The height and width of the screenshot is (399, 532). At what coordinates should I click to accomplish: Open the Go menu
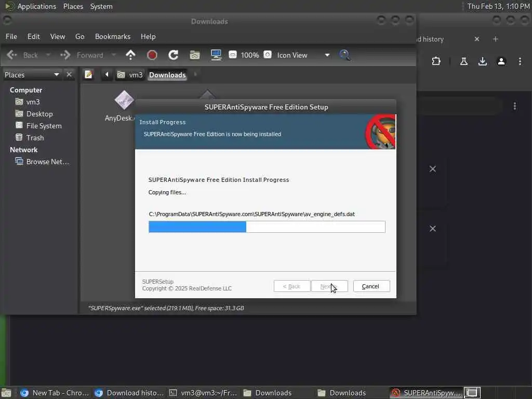click(79, 36)
